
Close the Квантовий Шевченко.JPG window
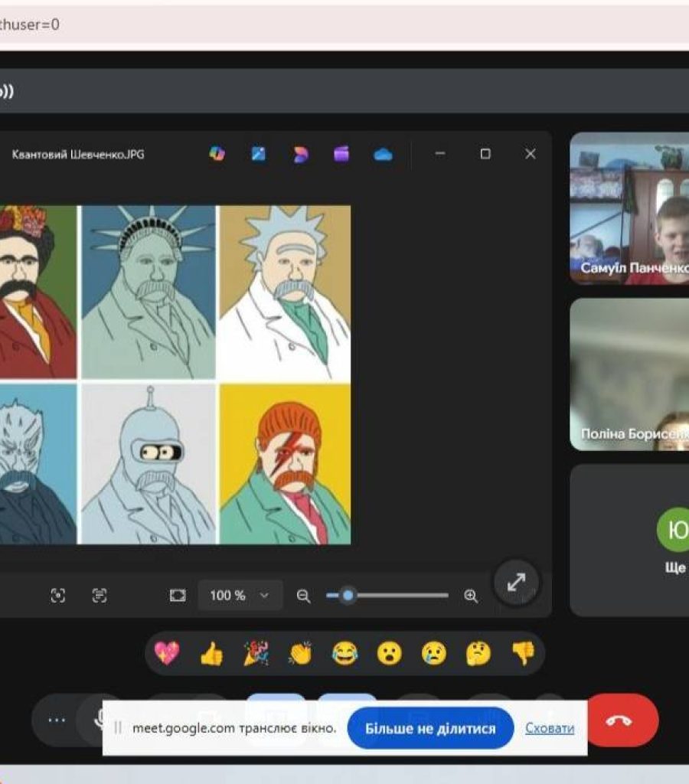click(531, 154)
